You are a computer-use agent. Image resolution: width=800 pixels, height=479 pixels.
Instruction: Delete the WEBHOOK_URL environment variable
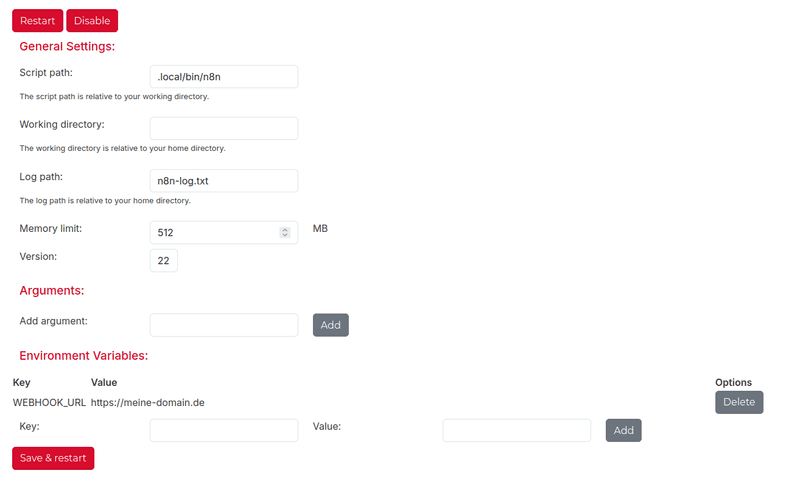[739, 402]
